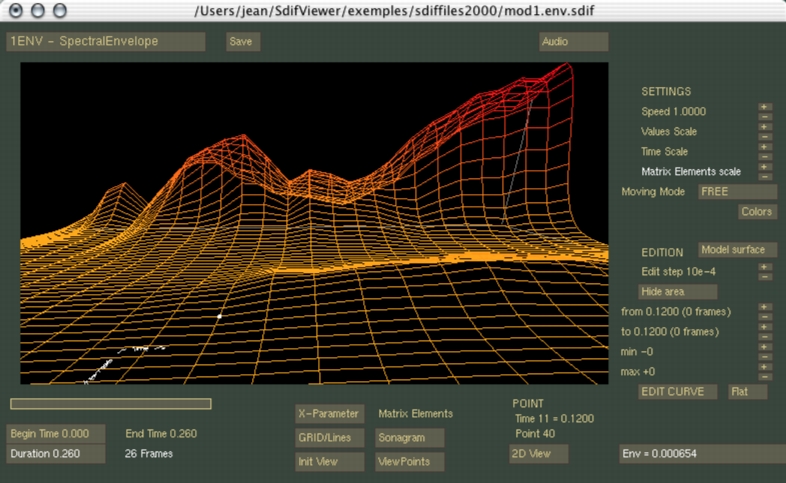Screen dimensions: 786x483
Task: Increase Speed with the plus button
Action: click(764, 107)
